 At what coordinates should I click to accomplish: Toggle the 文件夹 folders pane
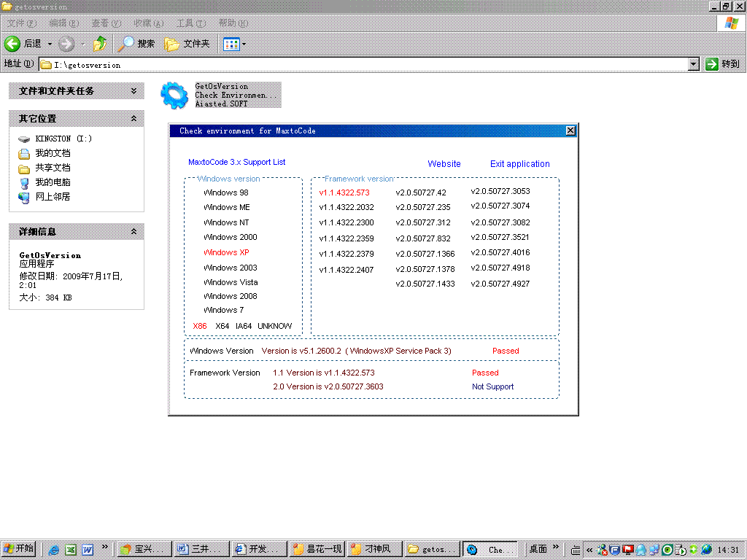(x=187, y=44)
